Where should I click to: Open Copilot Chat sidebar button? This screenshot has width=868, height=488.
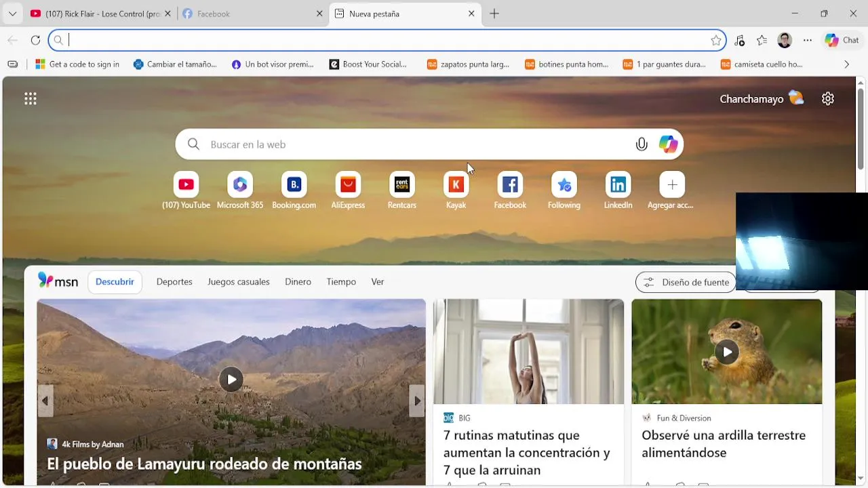click(842, 40)
